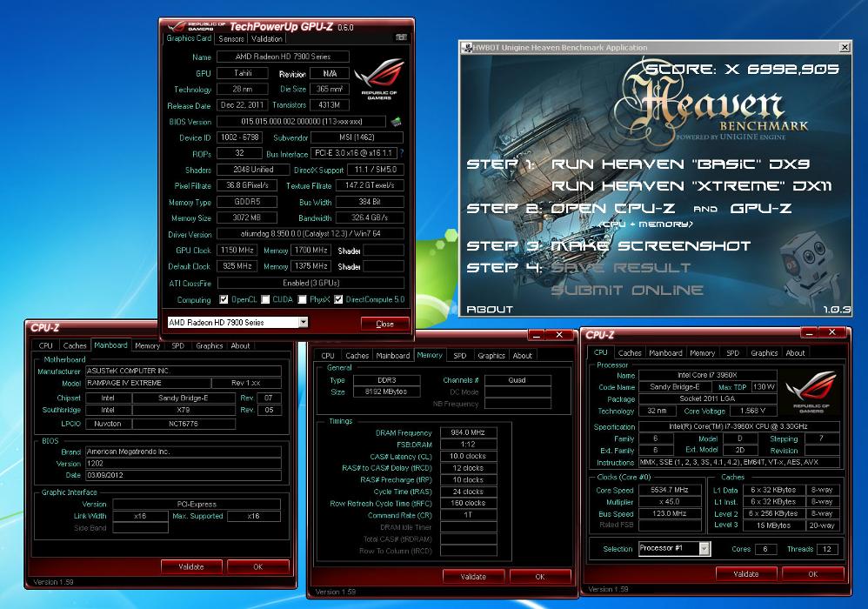Click OK in processor CPU-Z window

(812, 573)
